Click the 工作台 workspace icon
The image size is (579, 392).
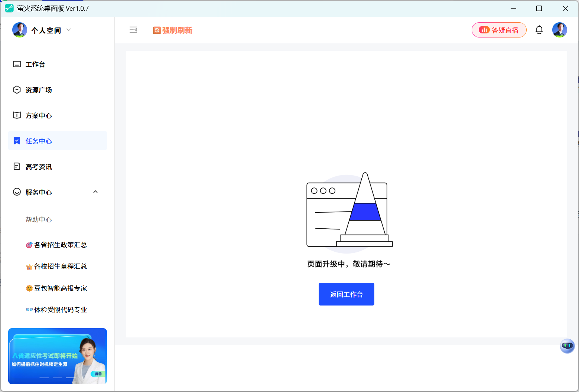coord(17,64)
